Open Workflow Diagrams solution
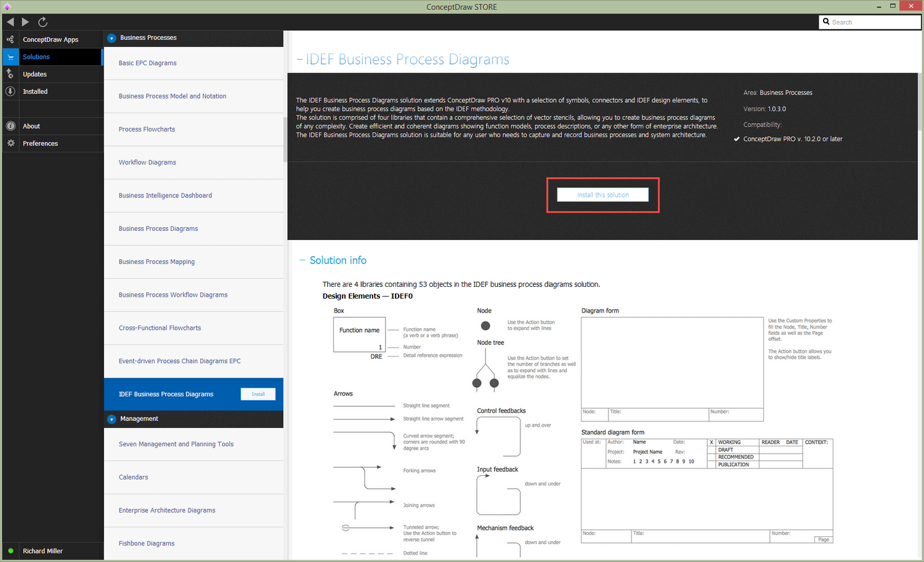Viewport: 924px width, 562px height. pos(193,163)
